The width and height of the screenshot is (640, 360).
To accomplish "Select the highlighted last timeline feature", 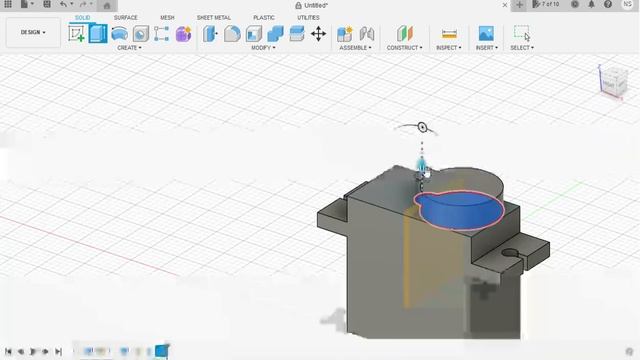I will (161, 351).
